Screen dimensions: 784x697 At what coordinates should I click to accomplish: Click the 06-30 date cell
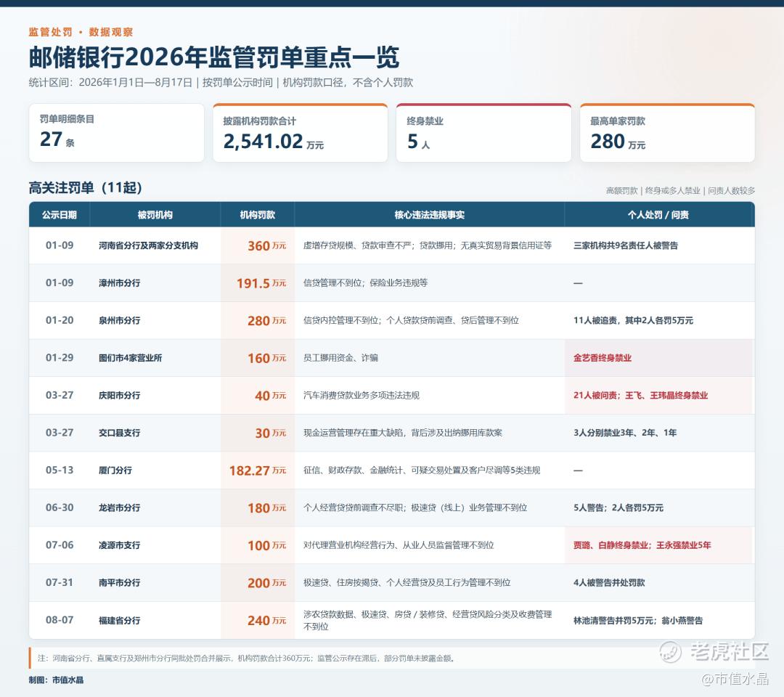(60, 508)
